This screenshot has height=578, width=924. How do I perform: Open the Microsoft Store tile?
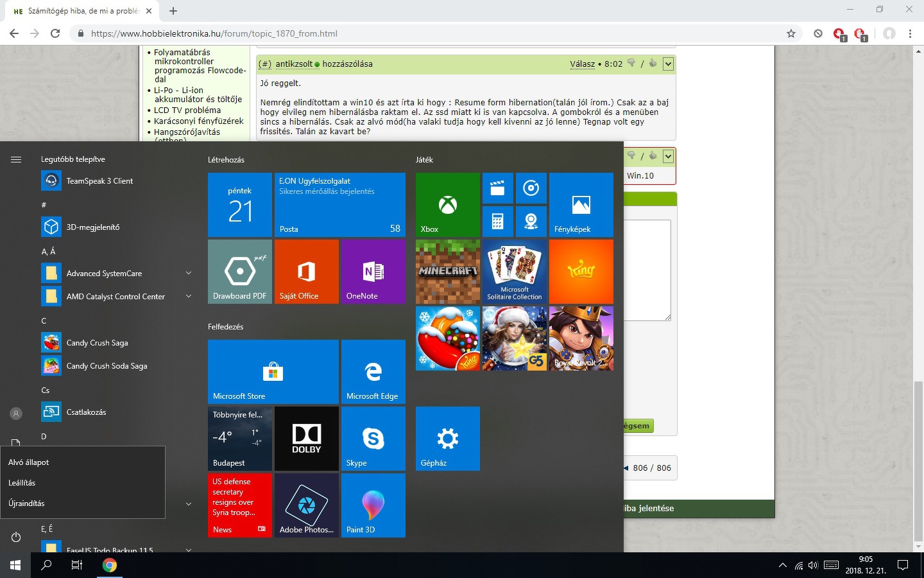coord(273,372)
